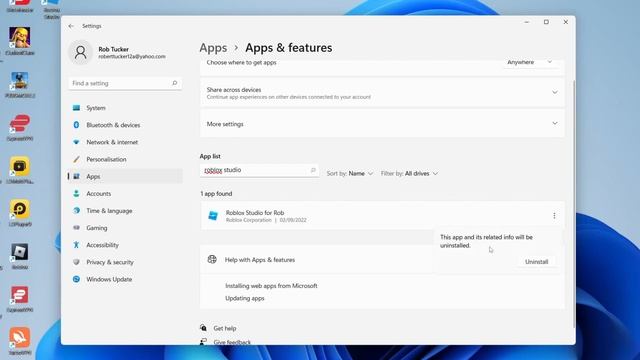
Task: Open the Rob Tucker profile avatar
Action: (x=80, y=53)
